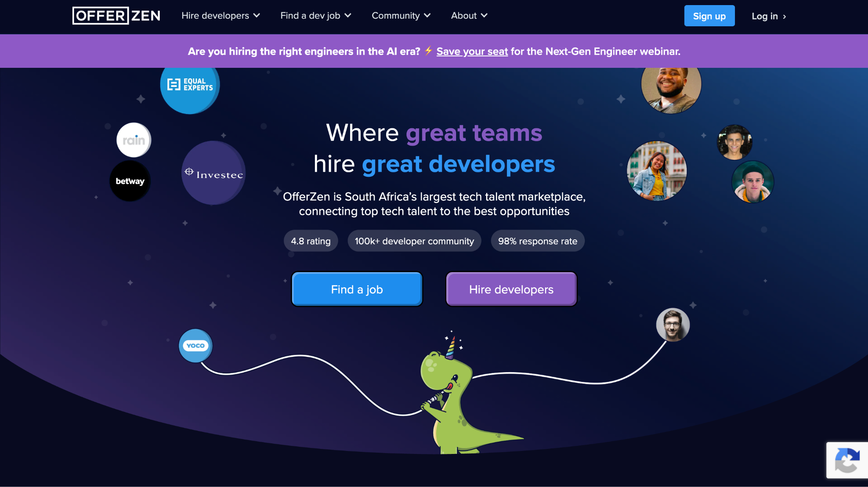Click the OfferZen logo
Screen dimensions: 868x487
tap(116, 16)
